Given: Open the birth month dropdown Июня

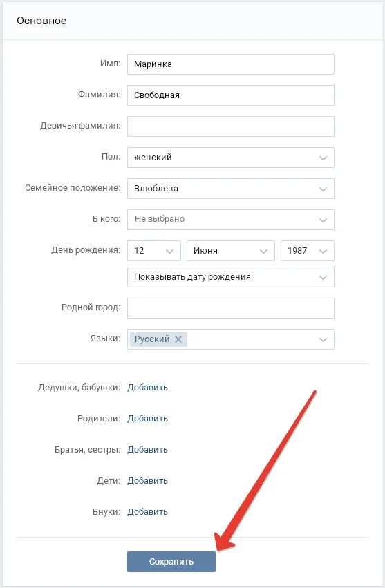Looking at the screenshot, I should tap(231, 251).
